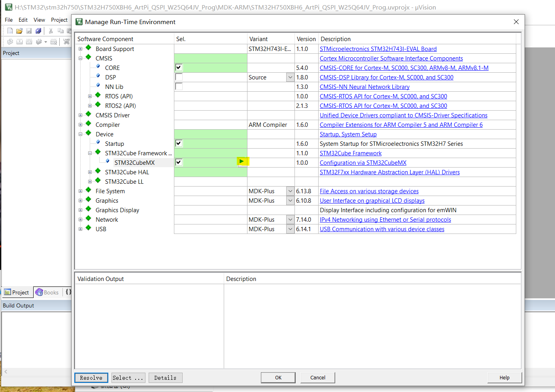Click the green diamond icon beside CMSIS Driver
The height and width of the screenshot is (392, 555).
[x=89, y=114]
